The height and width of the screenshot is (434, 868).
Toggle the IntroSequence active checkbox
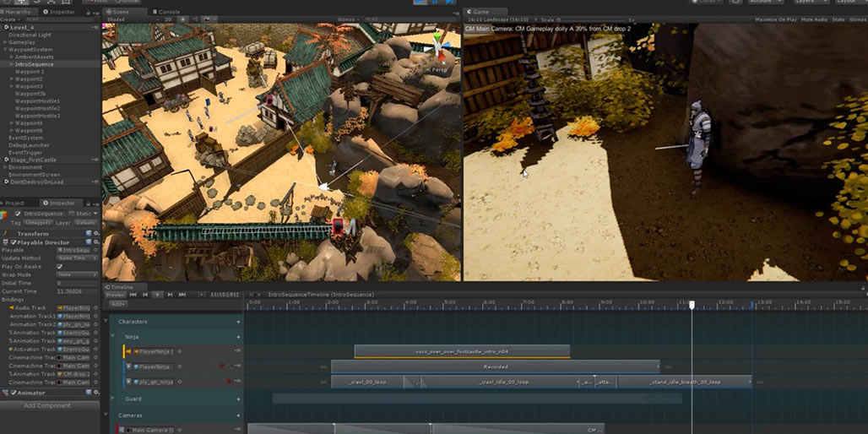point(18,214)
